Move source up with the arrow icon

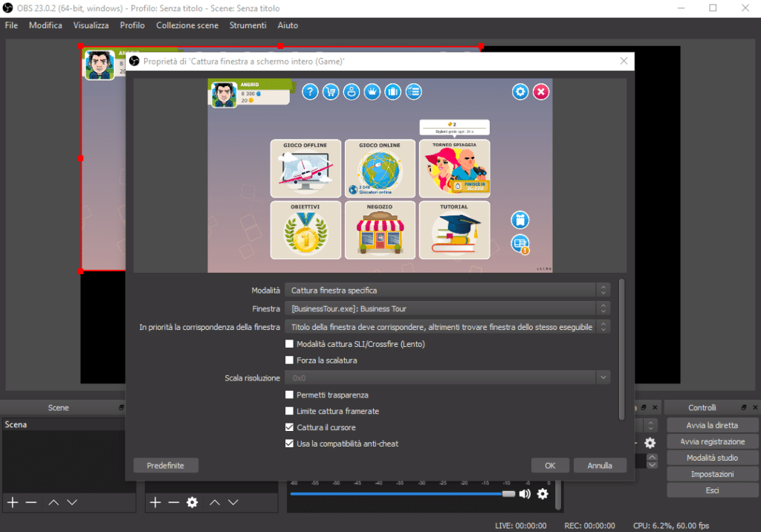pos(215,502)
